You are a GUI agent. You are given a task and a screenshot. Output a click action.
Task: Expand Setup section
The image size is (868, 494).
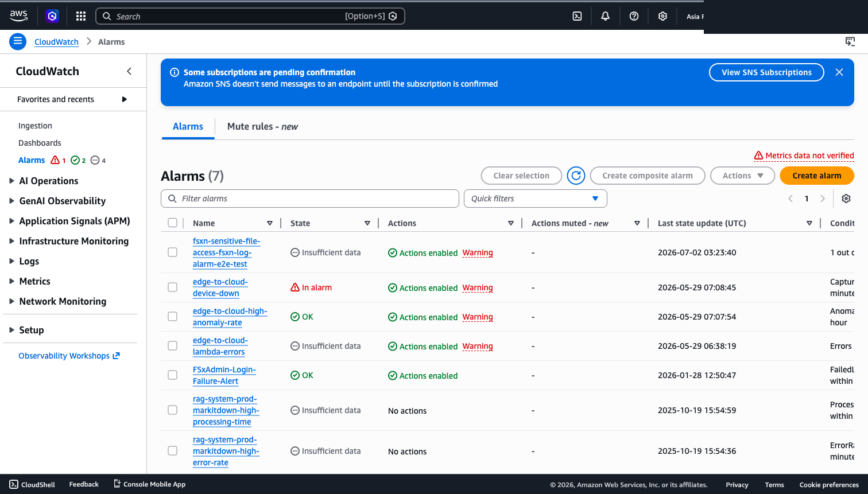[11, 330]
